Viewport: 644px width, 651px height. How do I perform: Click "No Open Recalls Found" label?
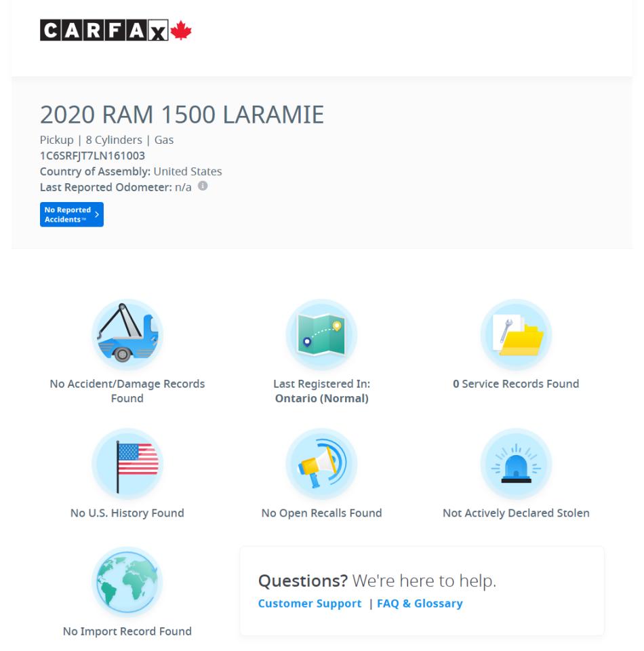(321, 513)
